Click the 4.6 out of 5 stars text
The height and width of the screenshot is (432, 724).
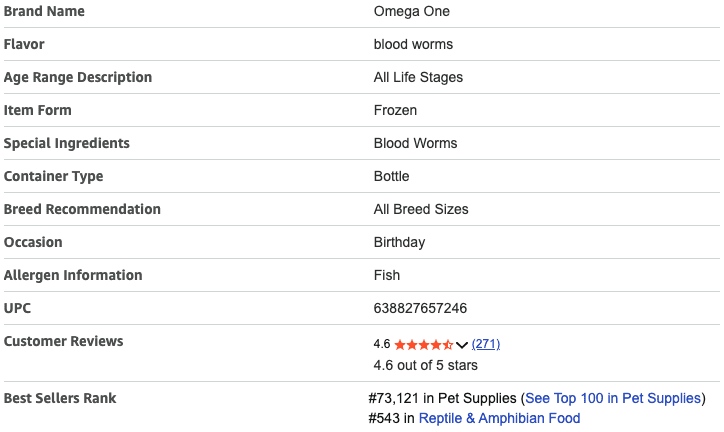(425, 365)
